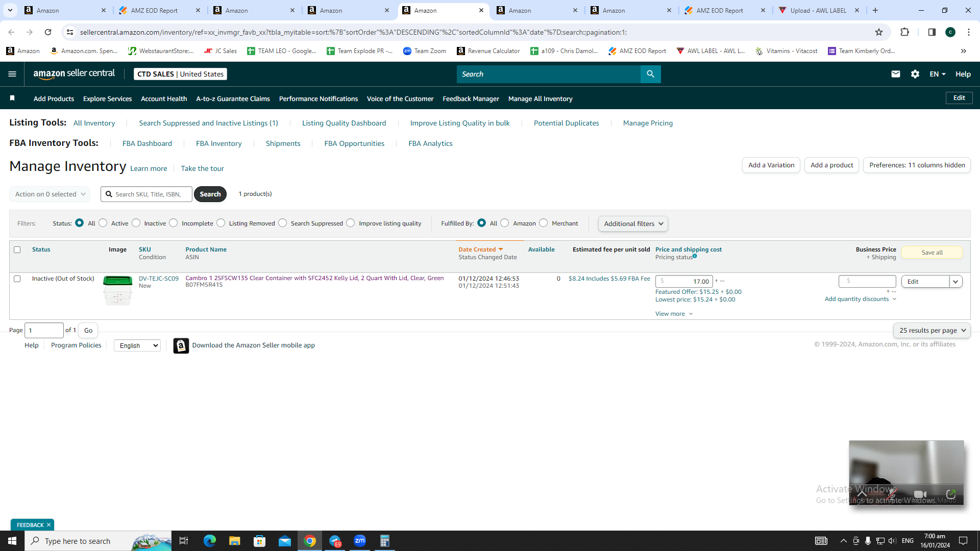Open a new browser tab
980x551 pixels.
[x=875, y=10]
